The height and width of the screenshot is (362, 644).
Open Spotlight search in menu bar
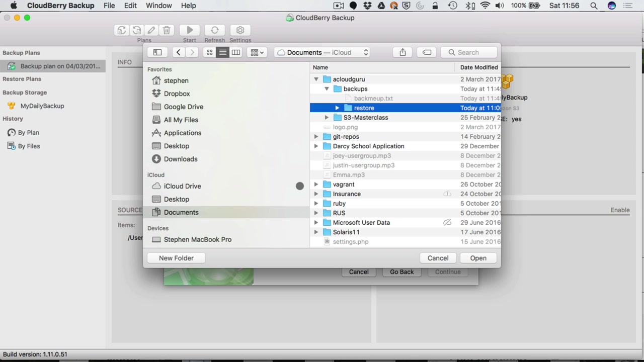[594, 6]
